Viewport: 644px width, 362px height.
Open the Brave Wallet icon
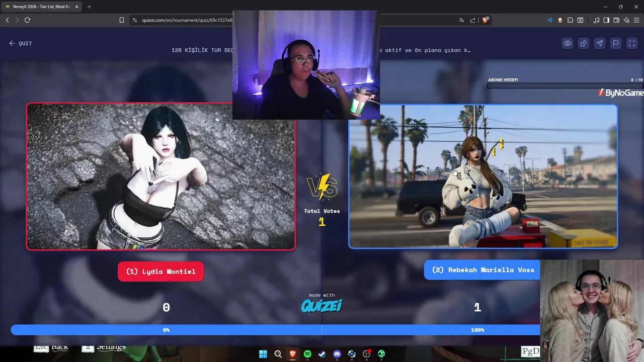coord(616,20)
